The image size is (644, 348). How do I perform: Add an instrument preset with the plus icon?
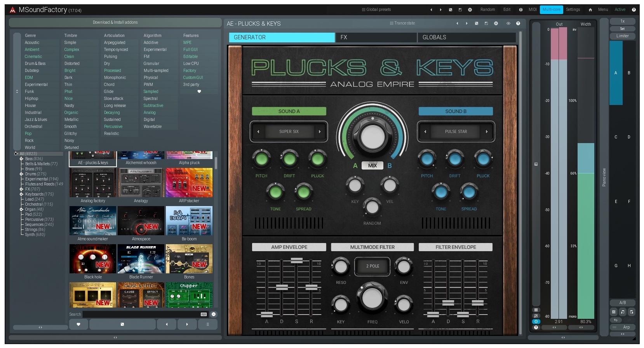click(496, 23)
